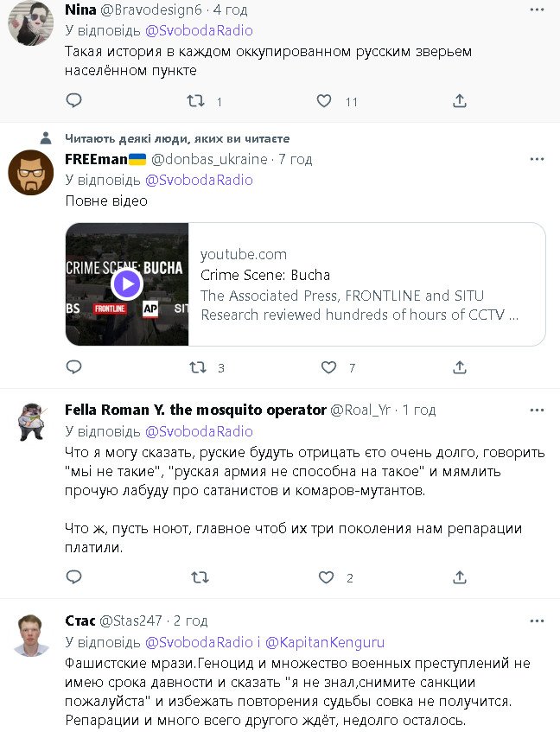The image size is (560, 732).
Task: Like FREEman's tweet with 7 likes
Action: (328, 367)
